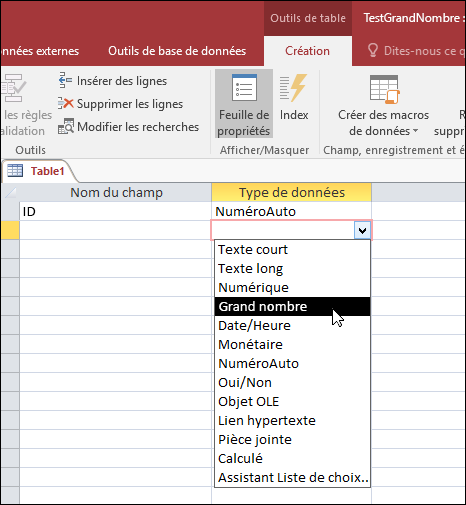
Task: Click the empty field name cell in the highlighted row
Action: click(115, 230)
